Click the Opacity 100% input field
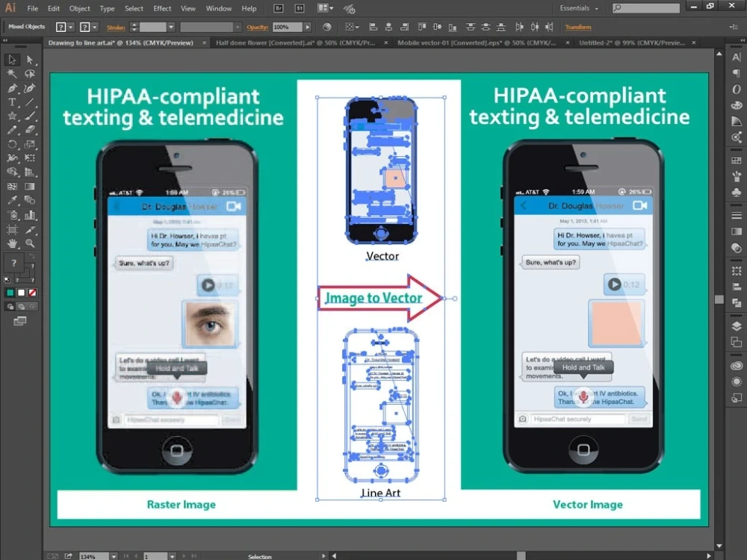This screenshot has height=560, width=747. pos(288,27)
